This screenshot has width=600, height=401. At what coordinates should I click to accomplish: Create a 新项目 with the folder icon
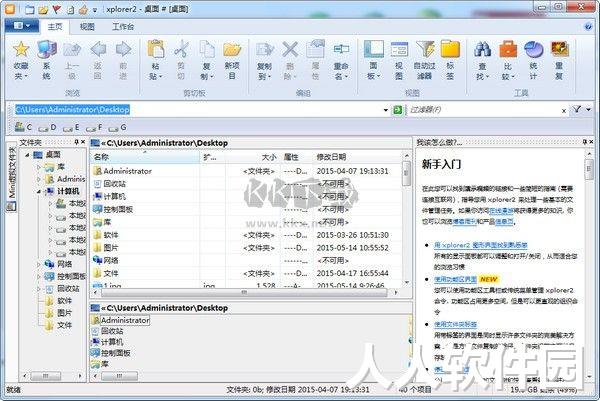[x=232, y=50]
